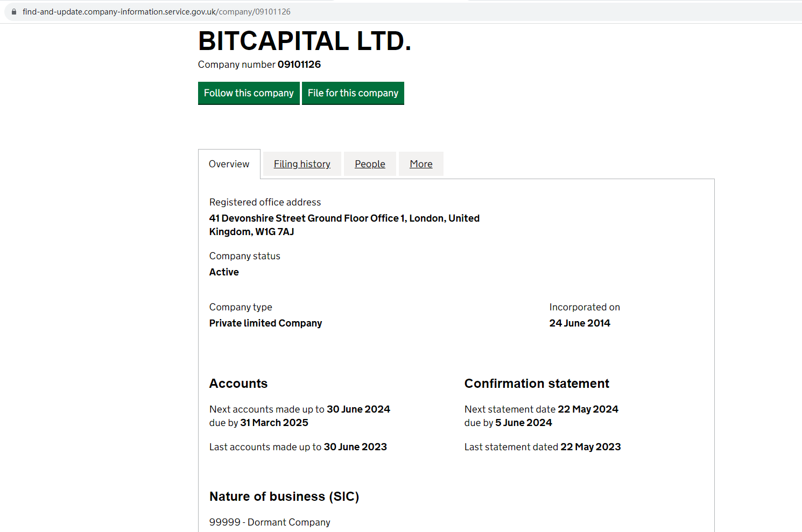Screen dimensions: 802x532
Task: Open the Filing history tab
Action: [302, 164]
